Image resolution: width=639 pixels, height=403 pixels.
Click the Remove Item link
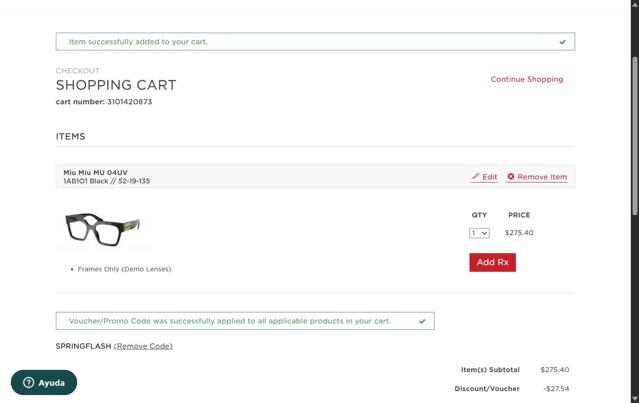541,177
